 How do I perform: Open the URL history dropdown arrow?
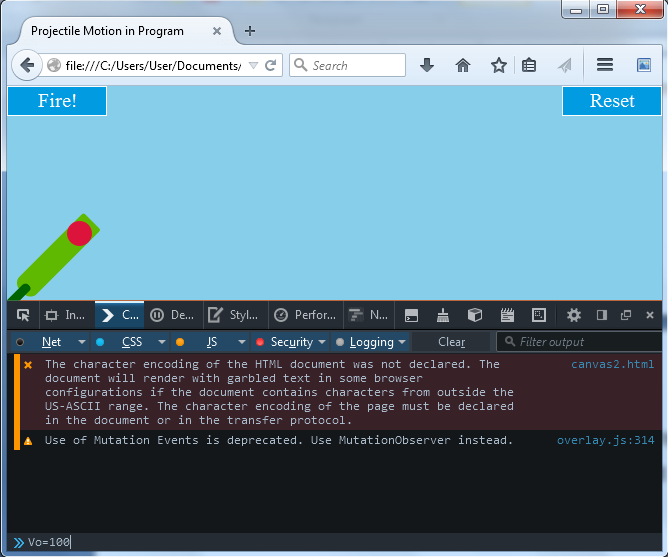tap(253, 65)
